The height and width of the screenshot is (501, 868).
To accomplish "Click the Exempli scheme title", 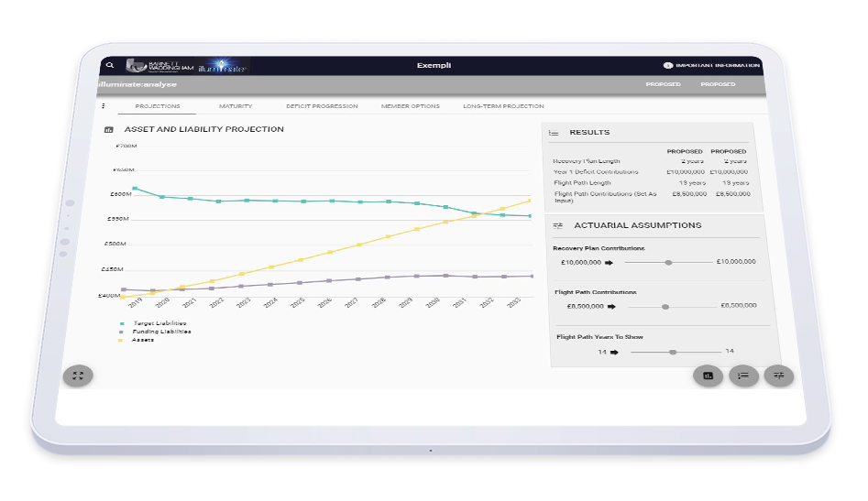I will coord(434,65).
